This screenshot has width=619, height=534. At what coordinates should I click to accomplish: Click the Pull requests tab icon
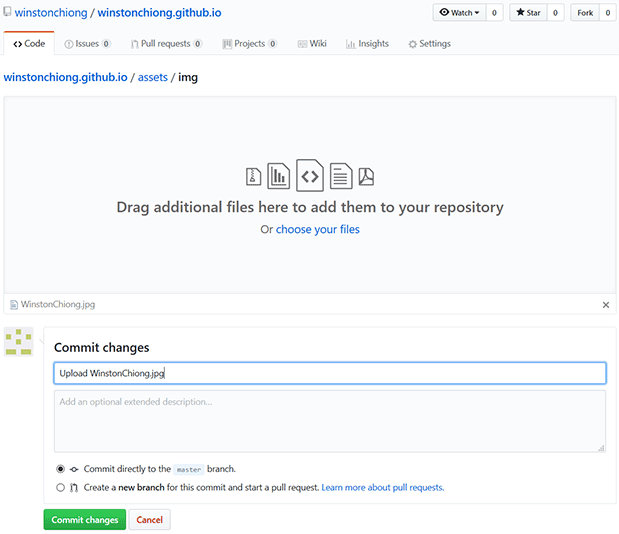[135, 44]
